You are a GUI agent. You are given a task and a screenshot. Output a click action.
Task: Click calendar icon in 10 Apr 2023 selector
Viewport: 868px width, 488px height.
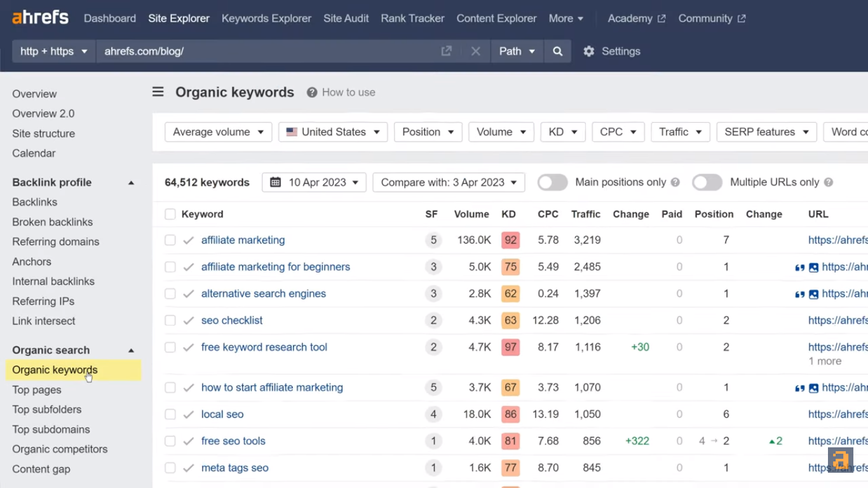pyautogui.click(x=276, y=182)
